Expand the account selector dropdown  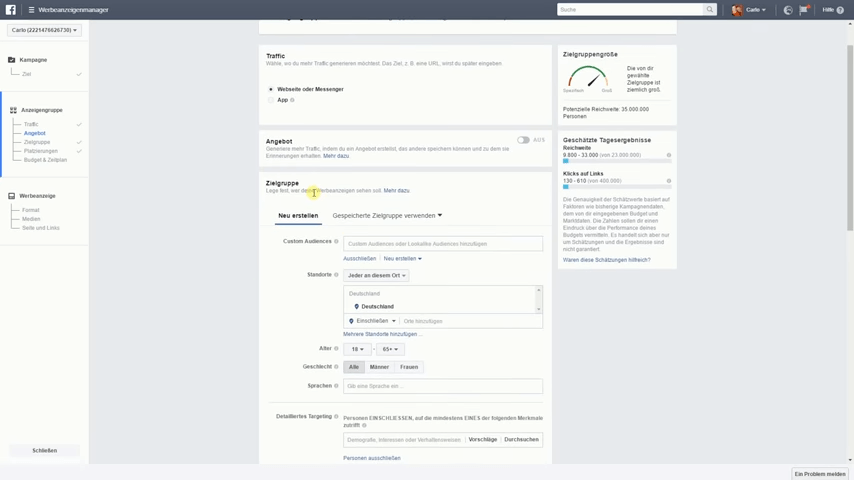click(x=44, y=30)
